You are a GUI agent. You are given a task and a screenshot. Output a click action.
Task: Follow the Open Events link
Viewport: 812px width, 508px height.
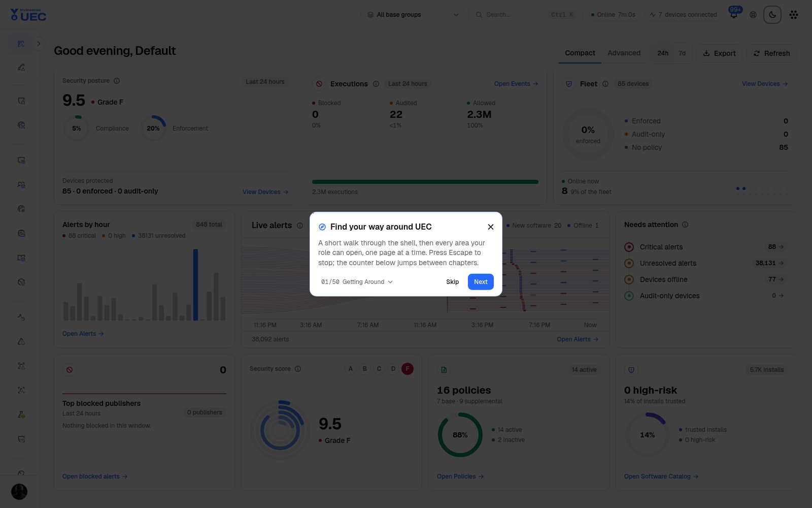516,84
